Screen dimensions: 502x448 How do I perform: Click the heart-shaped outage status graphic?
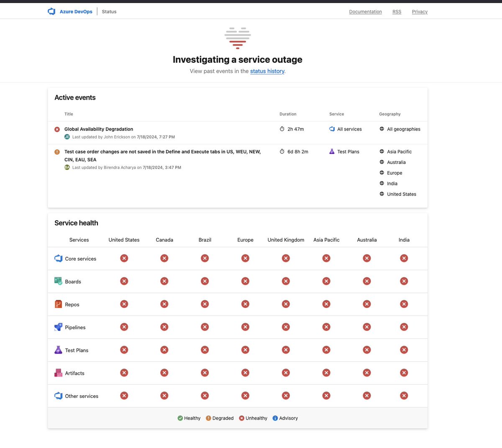tap(238, 38)
